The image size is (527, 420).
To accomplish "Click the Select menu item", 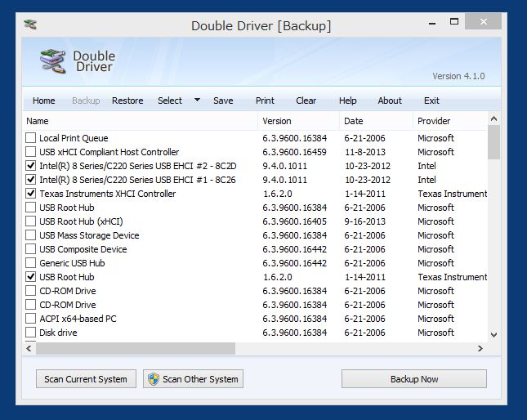I will (170, 101).
